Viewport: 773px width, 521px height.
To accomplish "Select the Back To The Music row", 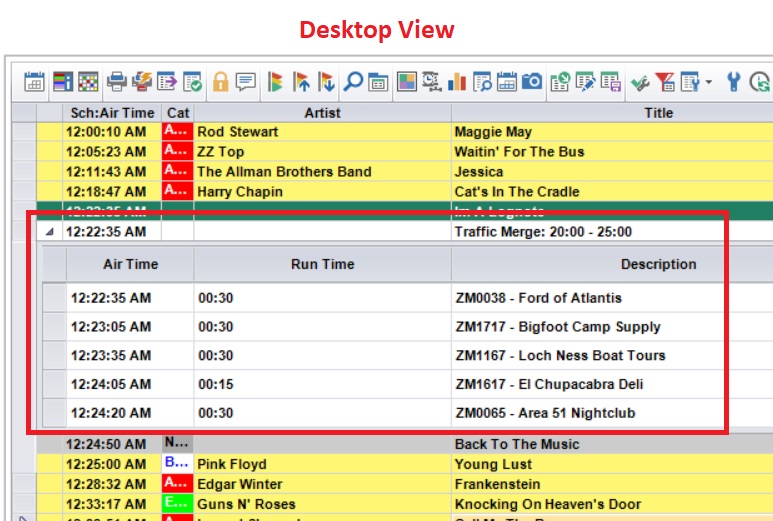I will click(x=404, y=444).
